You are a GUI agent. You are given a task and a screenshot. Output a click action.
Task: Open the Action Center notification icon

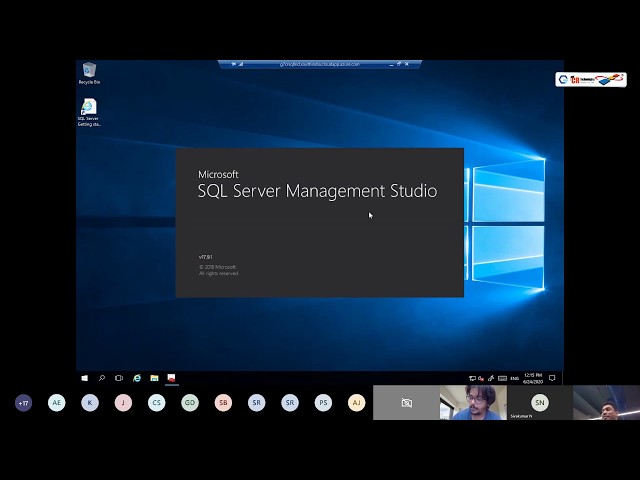(552, 378)
